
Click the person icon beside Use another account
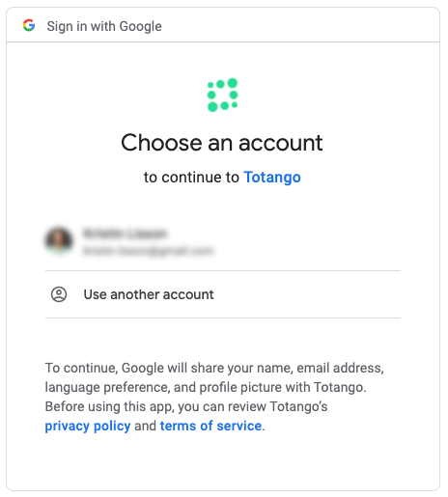(x=59, y=294)
